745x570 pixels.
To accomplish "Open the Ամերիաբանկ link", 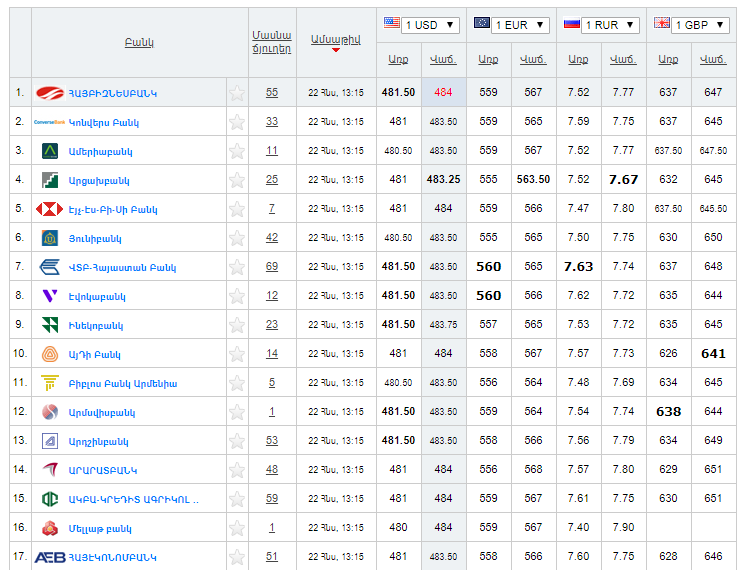I will pyautogui.click(x=101, y=152).
